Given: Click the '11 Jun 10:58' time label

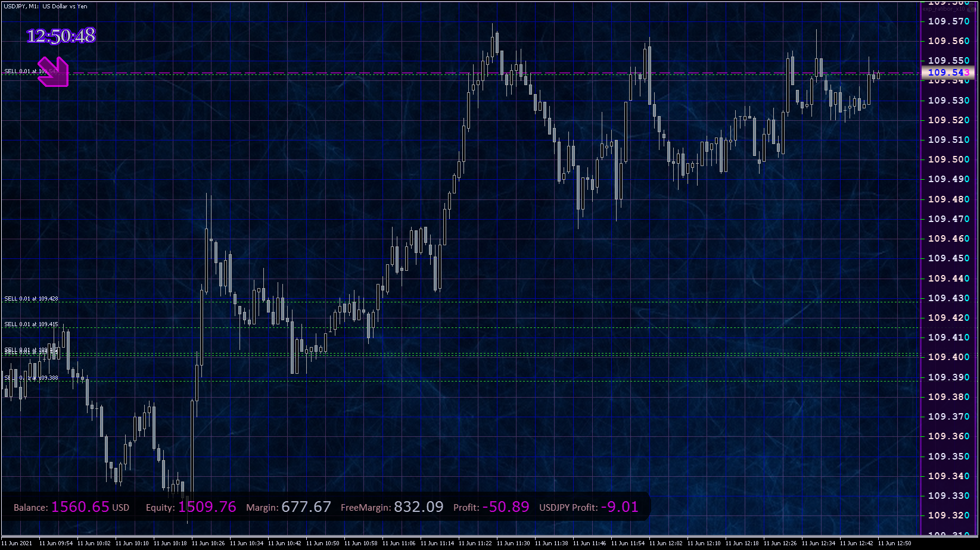Looking at the screenshot, I should point(361,543).
